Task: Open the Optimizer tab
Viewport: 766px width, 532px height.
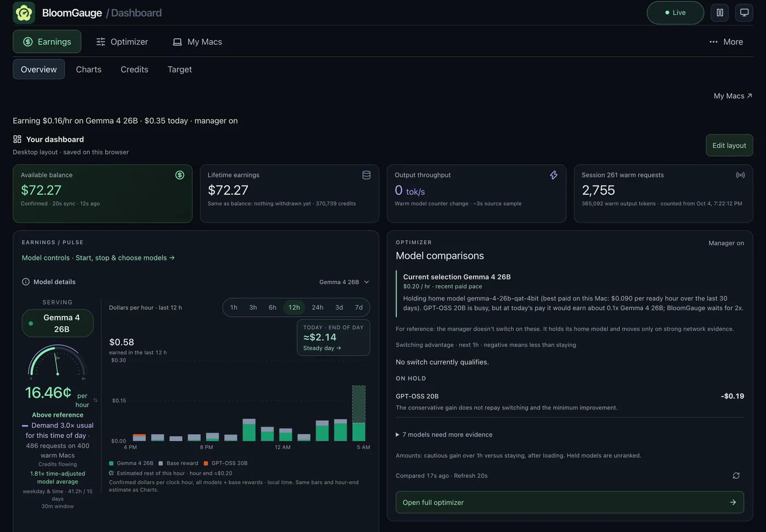Action: click(x=122, y=42)
